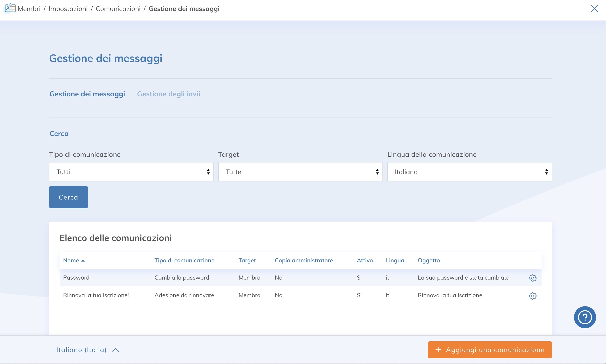Image resolution: width=606 pixels, height=364 pixels.
Task: Click the Nome column sort arrow
Action: point(83,261)
